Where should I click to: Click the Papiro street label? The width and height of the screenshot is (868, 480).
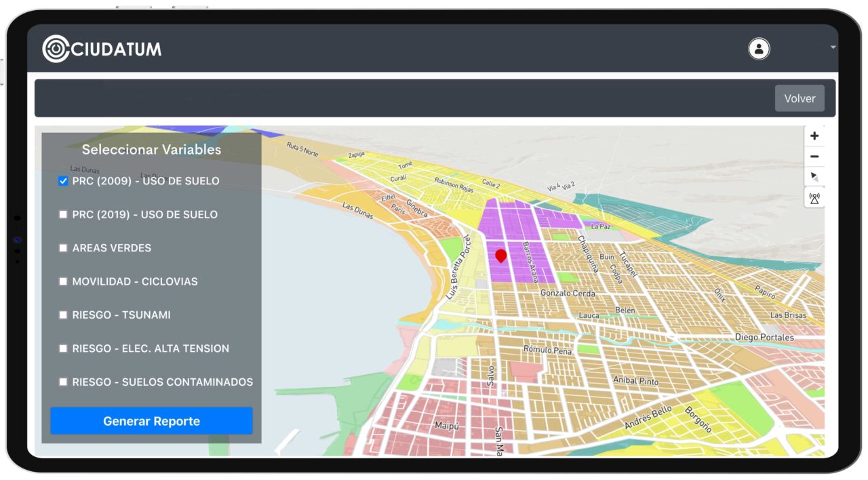(765, 293)
